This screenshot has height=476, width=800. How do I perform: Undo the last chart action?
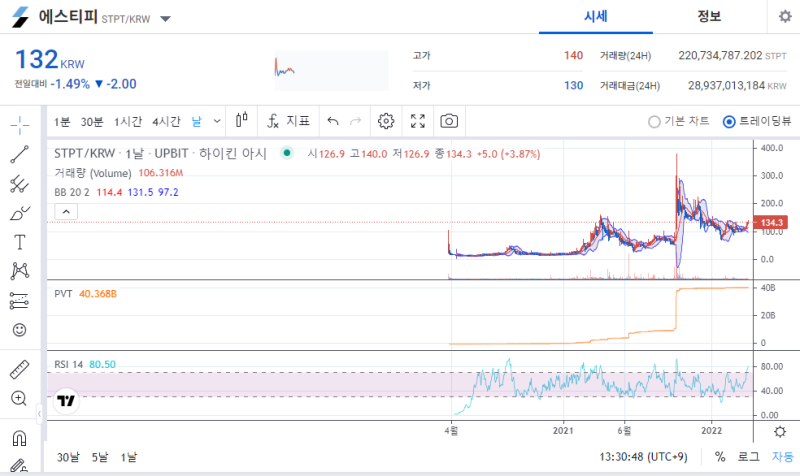point(333,121)
